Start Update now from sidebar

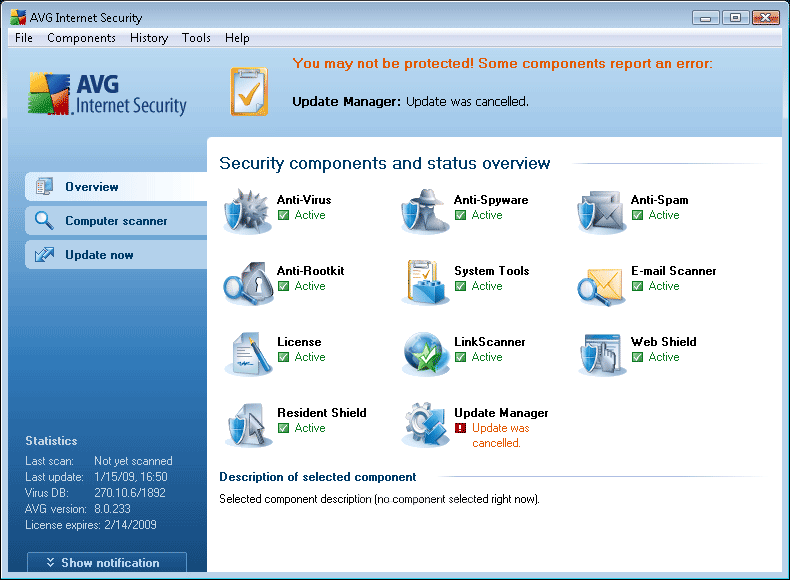(116, 254)
